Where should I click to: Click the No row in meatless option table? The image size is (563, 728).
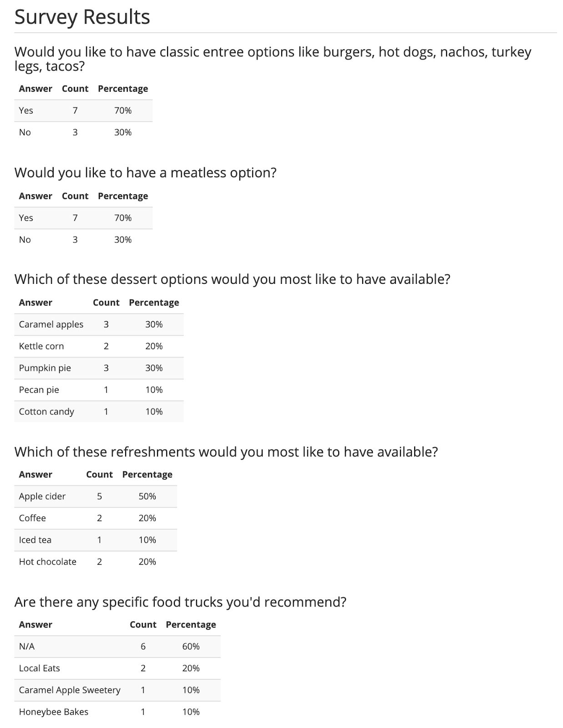tap(83, 240)
